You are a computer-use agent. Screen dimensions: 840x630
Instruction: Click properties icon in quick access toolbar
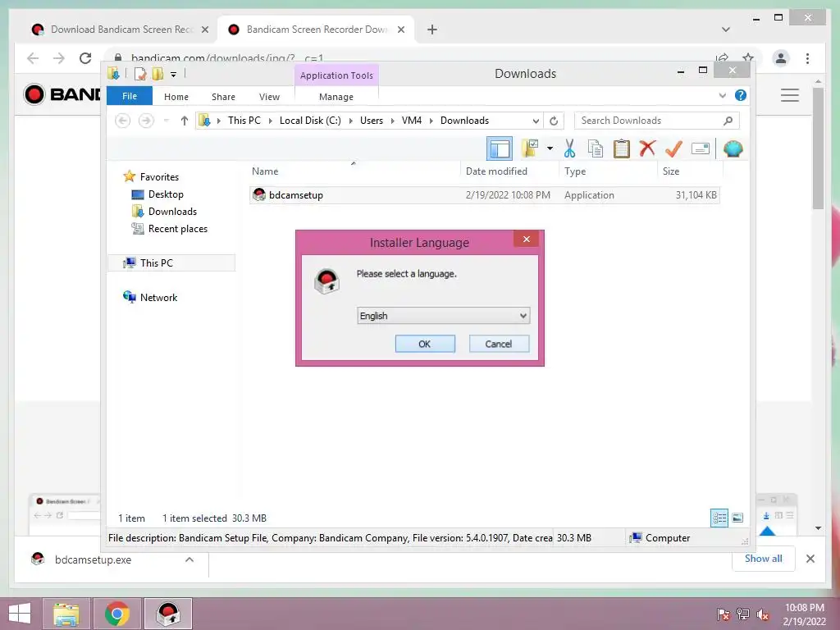tap(139, 74)
